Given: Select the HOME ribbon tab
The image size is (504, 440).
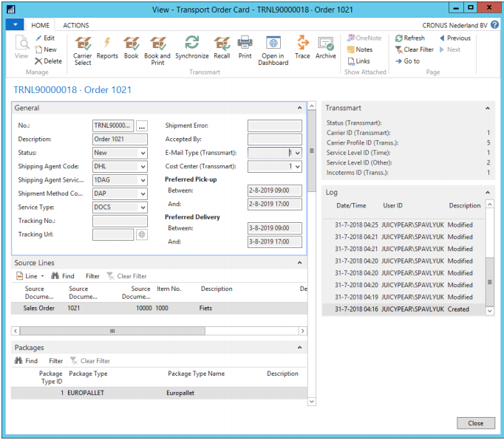Looking at the screenshot, I should pos(41,25).
